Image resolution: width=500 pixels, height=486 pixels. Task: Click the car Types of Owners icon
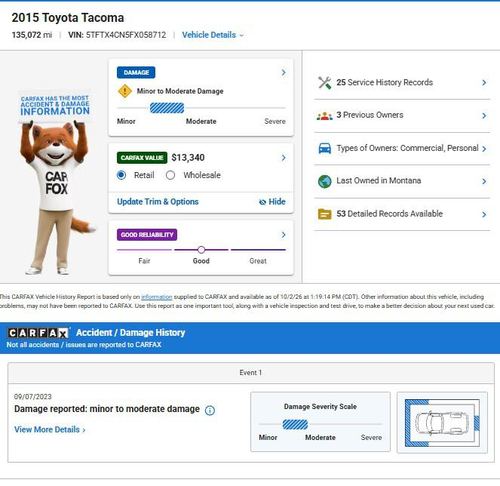tap(325, 148)
